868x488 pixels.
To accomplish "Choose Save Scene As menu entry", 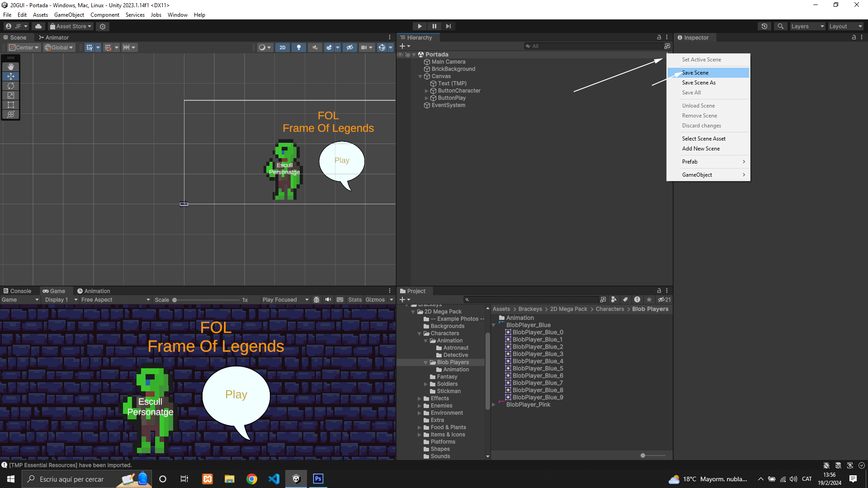I will coord(698,83).
